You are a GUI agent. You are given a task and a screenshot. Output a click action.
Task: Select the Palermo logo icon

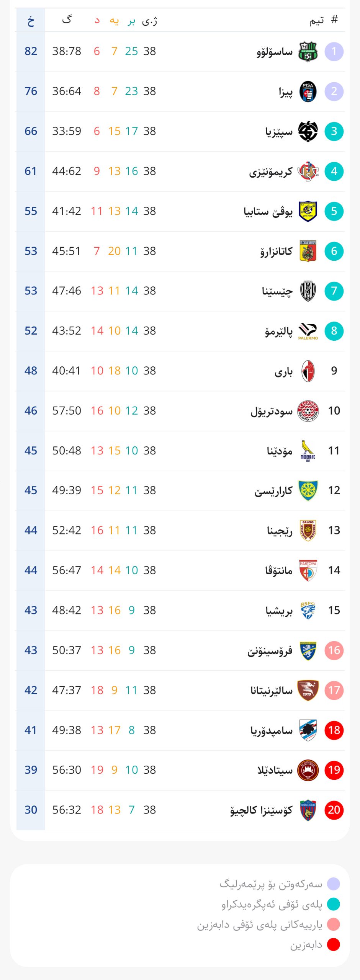click(308, 331)
